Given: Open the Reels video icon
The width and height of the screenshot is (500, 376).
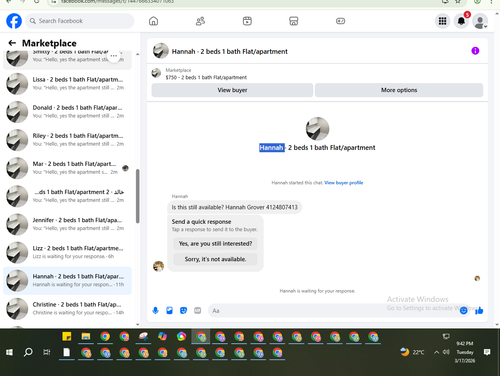Looking at the screenshot, I should (x=247, y=21).
